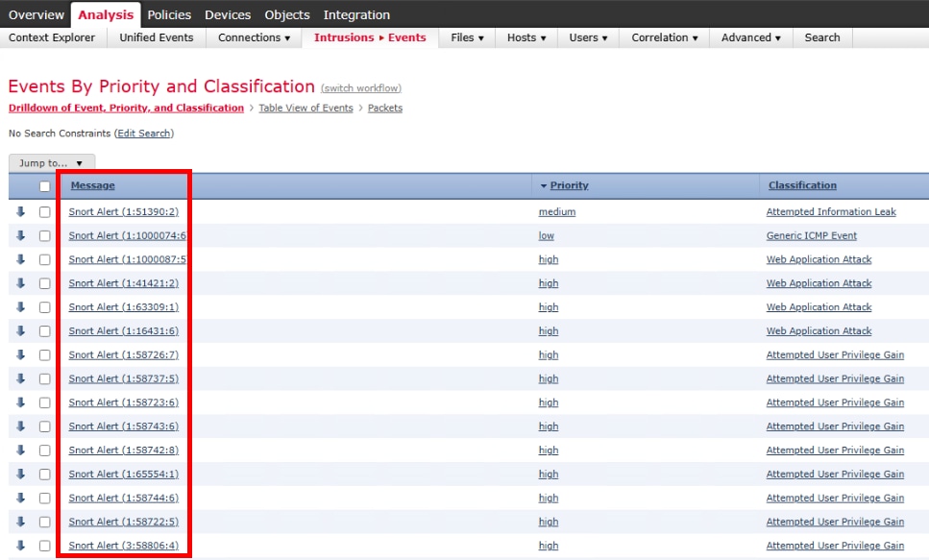This screenshot has height=560, width=929.
Task: Select checkbox for Snort Alert (1:41421:2)
Action: click(x=44, y=284)
